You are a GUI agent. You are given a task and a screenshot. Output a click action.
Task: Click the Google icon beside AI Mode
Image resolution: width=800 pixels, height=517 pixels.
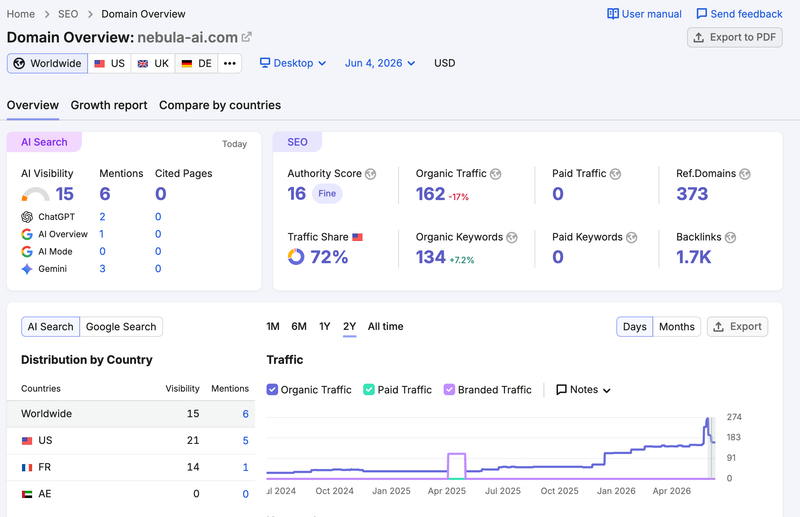[x=27, y=252]
